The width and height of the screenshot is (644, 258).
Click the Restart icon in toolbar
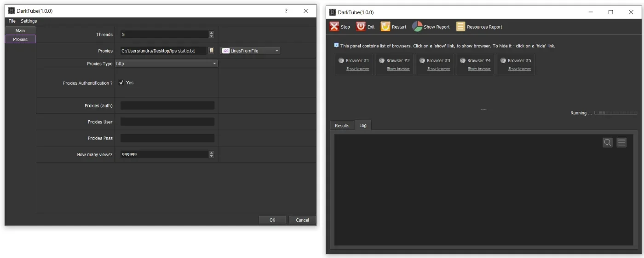pyautogui.click(x=385, y=27)
